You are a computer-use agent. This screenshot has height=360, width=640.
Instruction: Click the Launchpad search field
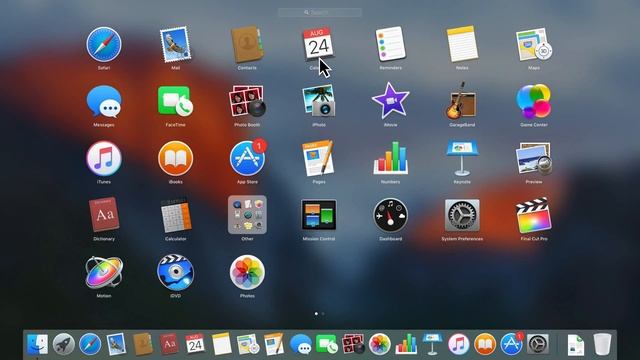coord(320,13)
